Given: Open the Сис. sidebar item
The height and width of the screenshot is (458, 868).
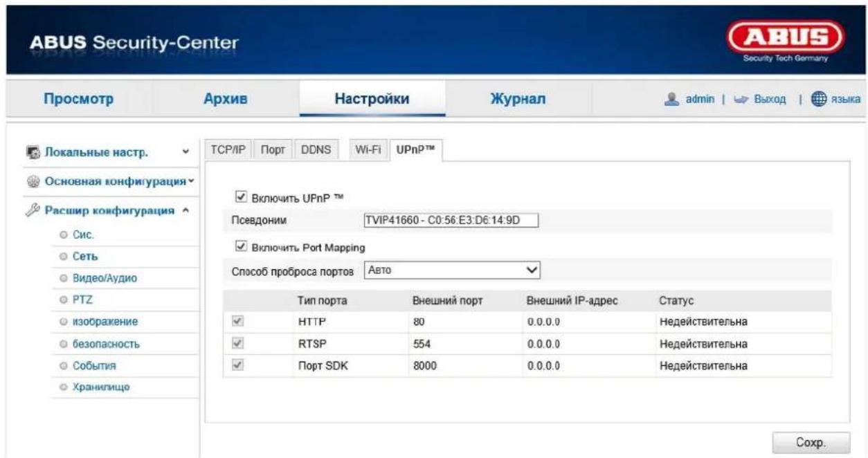Looking at the screenshot, I should click(x=84, y=235).
